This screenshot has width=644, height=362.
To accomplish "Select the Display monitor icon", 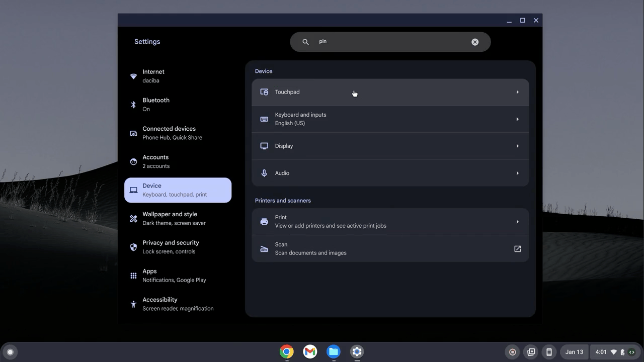I will click(264, 146).
